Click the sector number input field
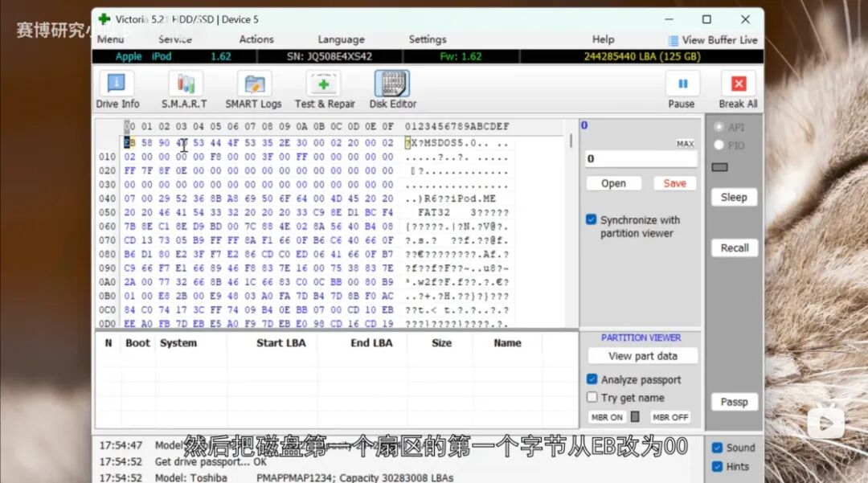868x483 pixels. pos(641,159)
